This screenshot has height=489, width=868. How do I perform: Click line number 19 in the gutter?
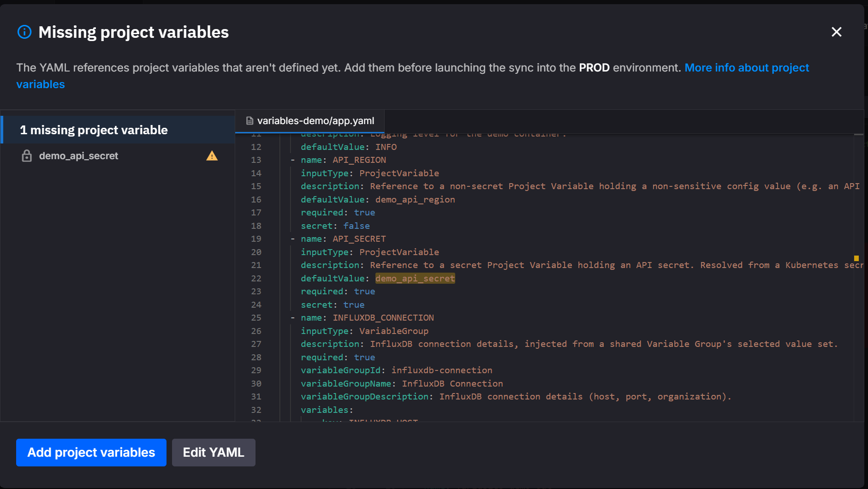pyautogui.click(x=256, y=239)
